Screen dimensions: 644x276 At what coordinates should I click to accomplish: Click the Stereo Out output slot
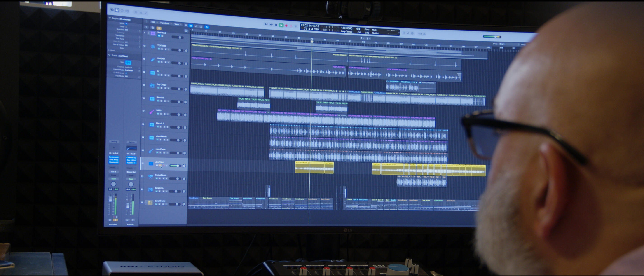click(131, 172)
